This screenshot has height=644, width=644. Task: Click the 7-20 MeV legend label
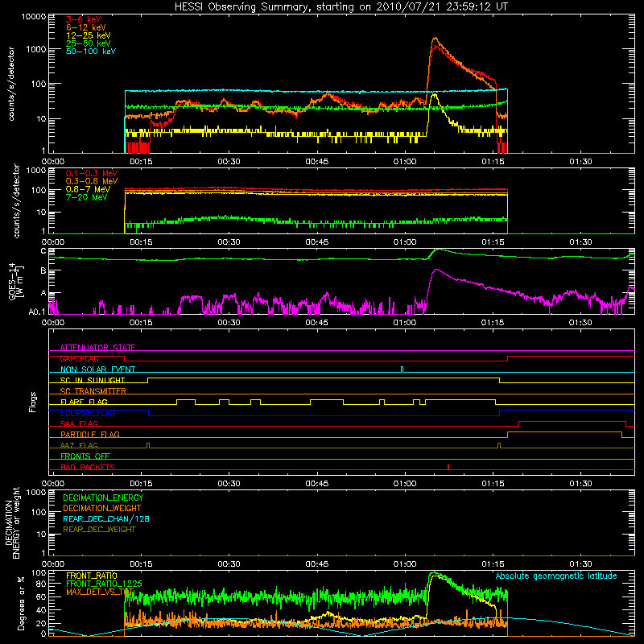(x=87, y=197)
